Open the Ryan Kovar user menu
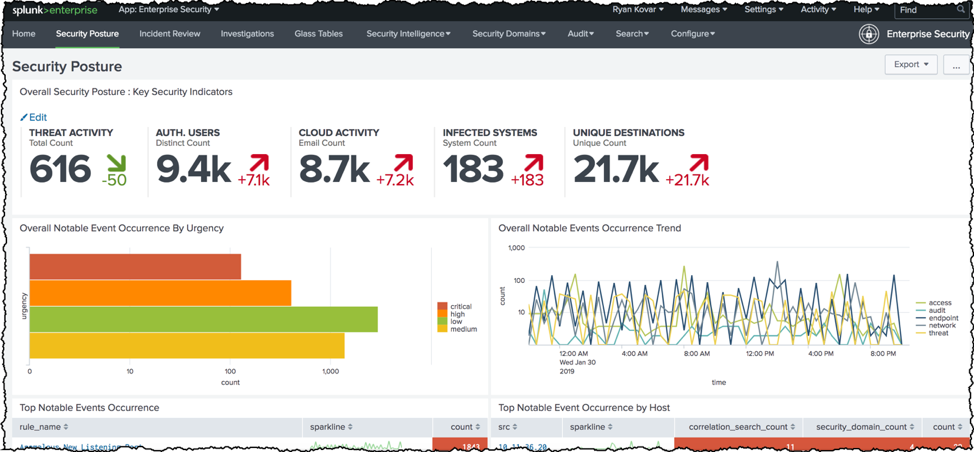 pos(638,10)
